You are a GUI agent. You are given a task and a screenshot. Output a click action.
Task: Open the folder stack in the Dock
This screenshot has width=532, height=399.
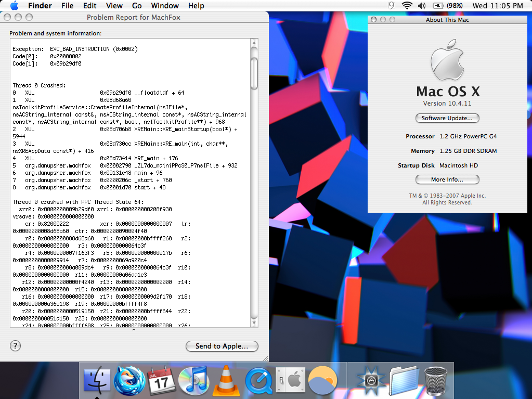tap(403, 380)
